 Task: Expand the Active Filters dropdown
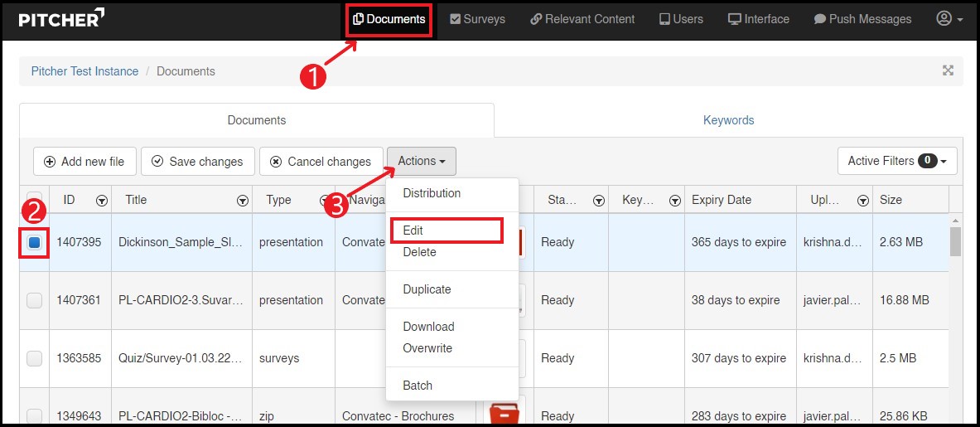(x=897, y=161)
